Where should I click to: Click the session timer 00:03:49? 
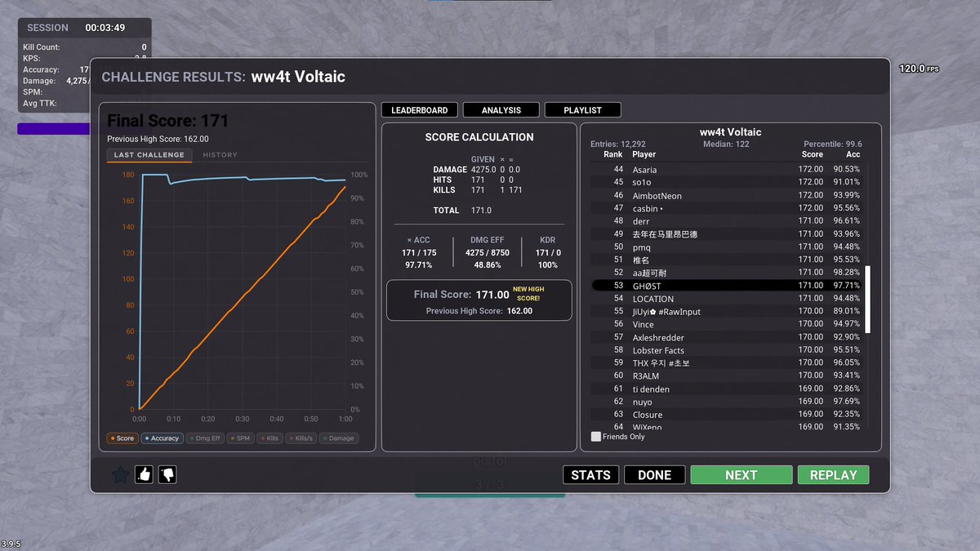[x=105, y=28]
